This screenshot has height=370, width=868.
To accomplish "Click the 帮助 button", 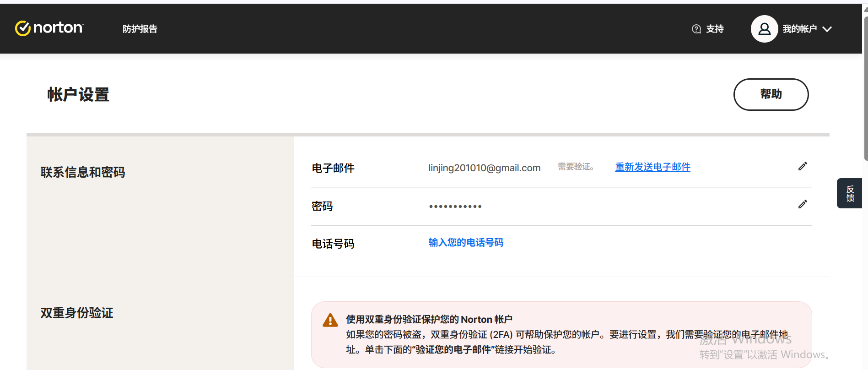I will click(x=771, y=94).
